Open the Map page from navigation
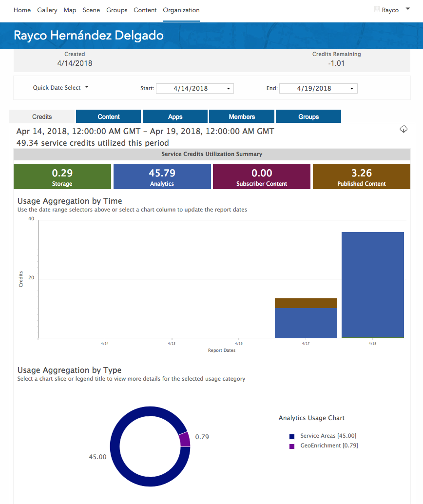The image size is (423, 504). pyautogui.click(x=70, y=10)
